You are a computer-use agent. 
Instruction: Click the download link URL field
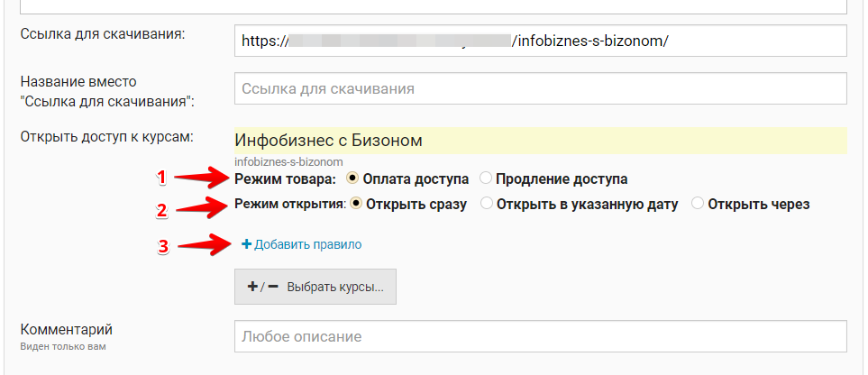(540, 41)
